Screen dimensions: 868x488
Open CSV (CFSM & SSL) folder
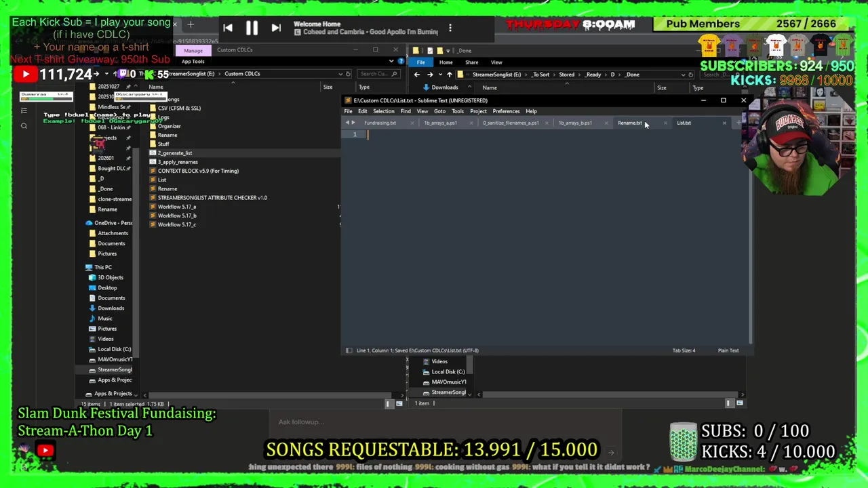pyautogui.click(x=179, y=108)
